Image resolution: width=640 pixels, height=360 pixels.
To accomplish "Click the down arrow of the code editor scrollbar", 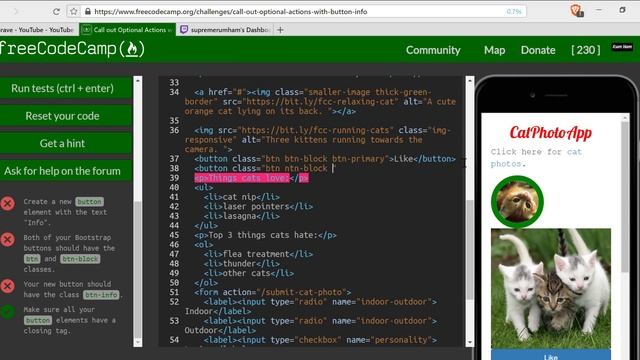I will [x=470, y=342].
